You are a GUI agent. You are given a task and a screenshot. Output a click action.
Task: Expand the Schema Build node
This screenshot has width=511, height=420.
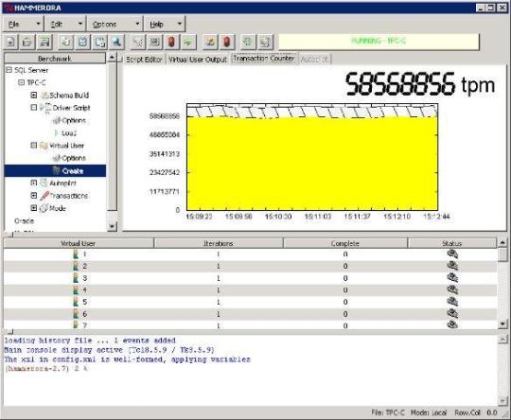(x=33, y=96)
